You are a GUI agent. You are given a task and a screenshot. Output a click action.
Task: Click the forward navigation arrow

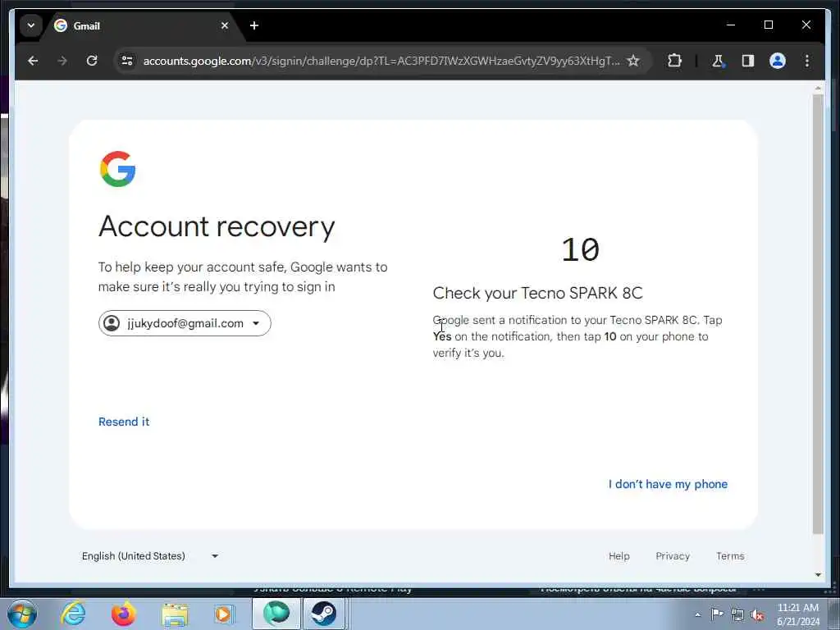click(x=62, y=61)
